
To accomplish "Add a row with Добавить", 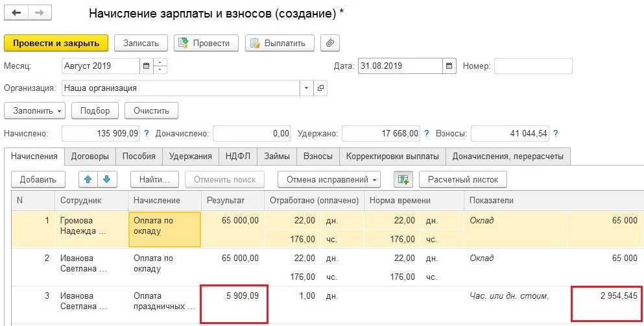I will click(38, 179).
